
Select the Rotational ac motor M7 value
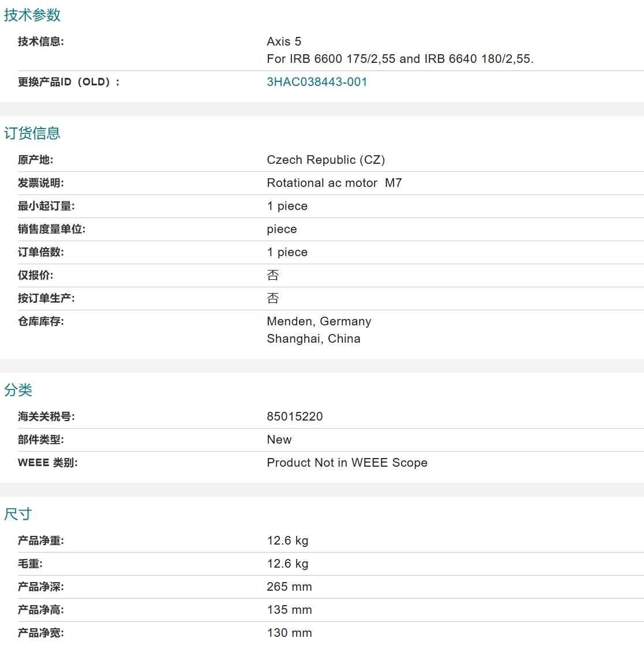[x=334, y=183]
